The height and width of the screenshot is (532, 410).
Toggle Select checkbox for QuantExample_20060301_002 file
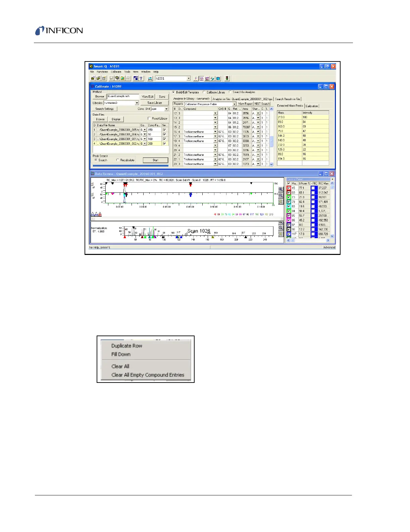[164, 143]
